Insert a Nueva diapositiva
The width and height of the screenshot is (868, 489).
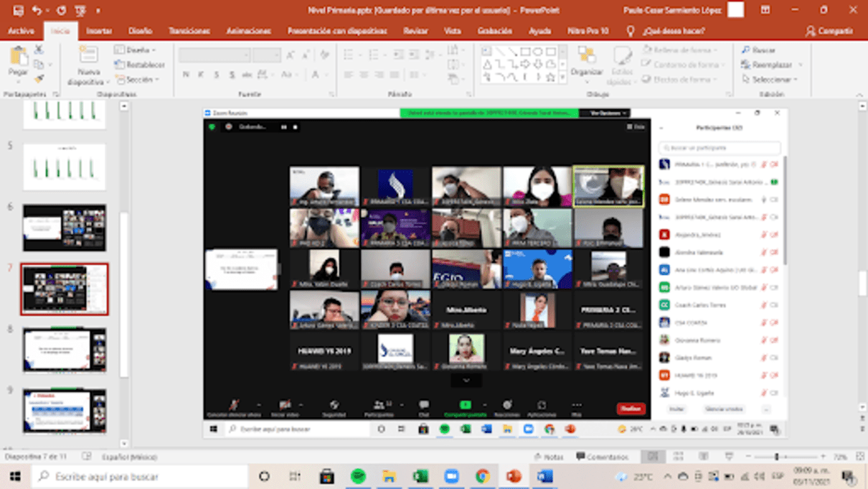click(88, 65)
